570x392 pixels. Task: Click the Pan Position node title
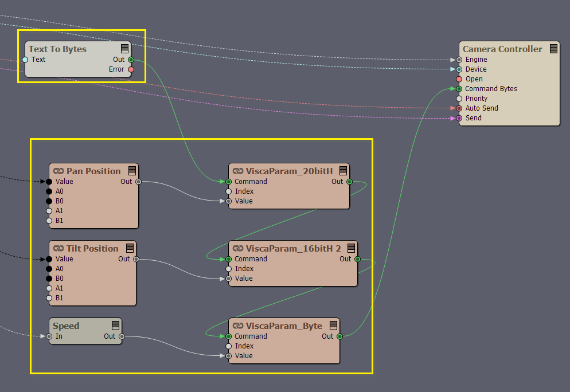[93, 171]
